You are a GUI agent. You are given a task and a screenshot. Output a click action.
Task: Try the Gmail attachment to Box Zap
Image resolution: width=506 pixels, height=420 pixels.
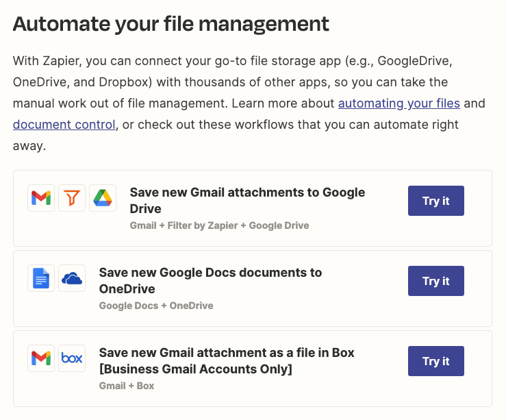pos(436,361)
